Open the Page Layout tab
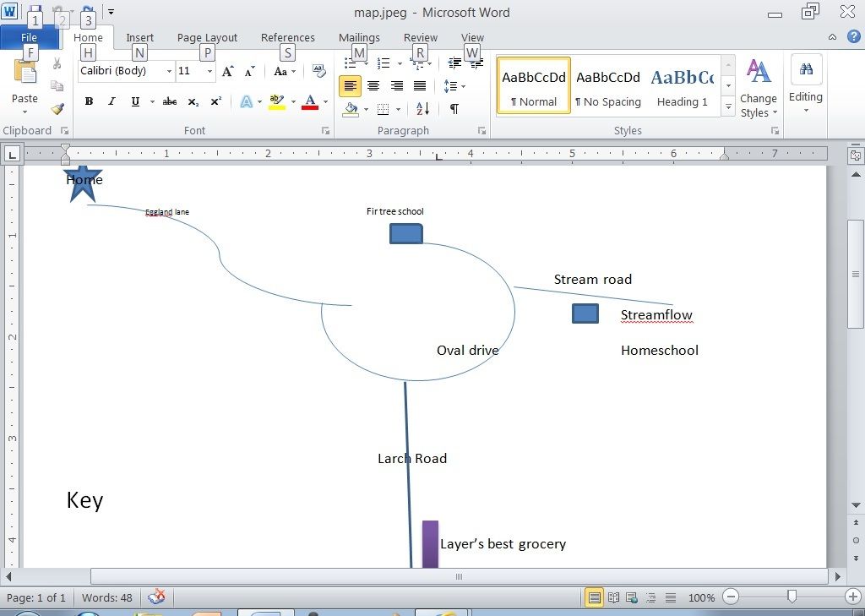This screenshot has height=616, width=865. point(207,38)
